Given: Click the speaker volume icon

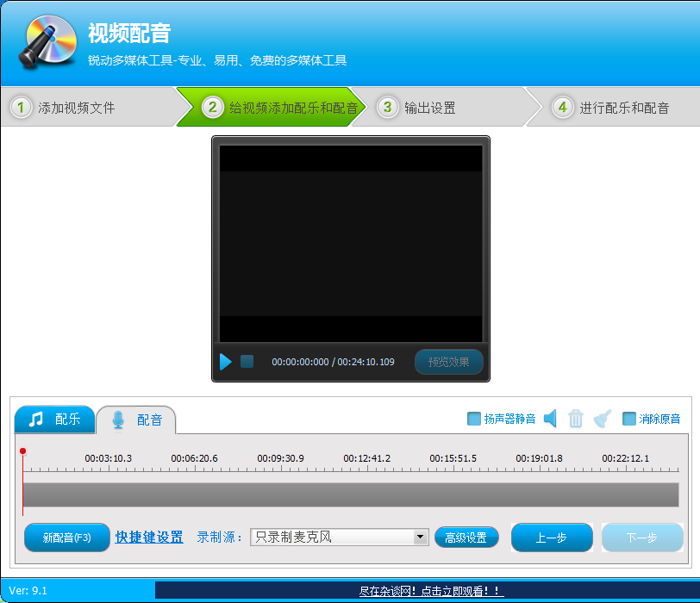Looking at the screenshot, I should click(x=550, y=419).
